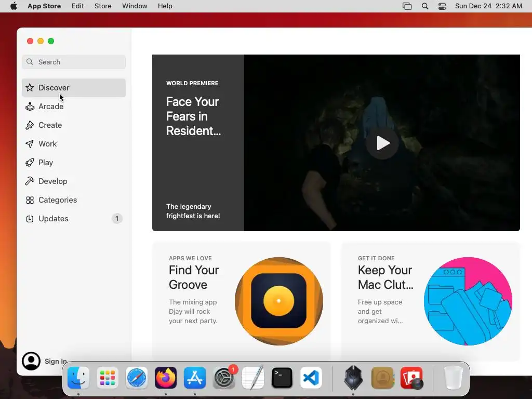Go to the Create section

(74, 125)
